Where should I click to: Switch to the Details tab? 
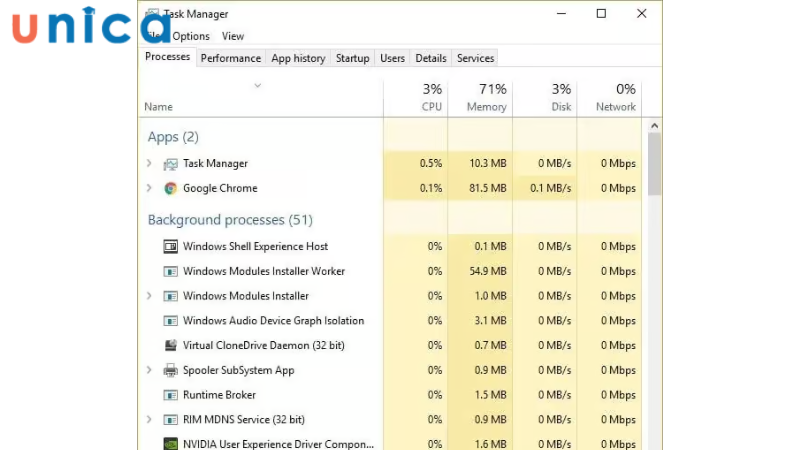[x=431, y=58]
